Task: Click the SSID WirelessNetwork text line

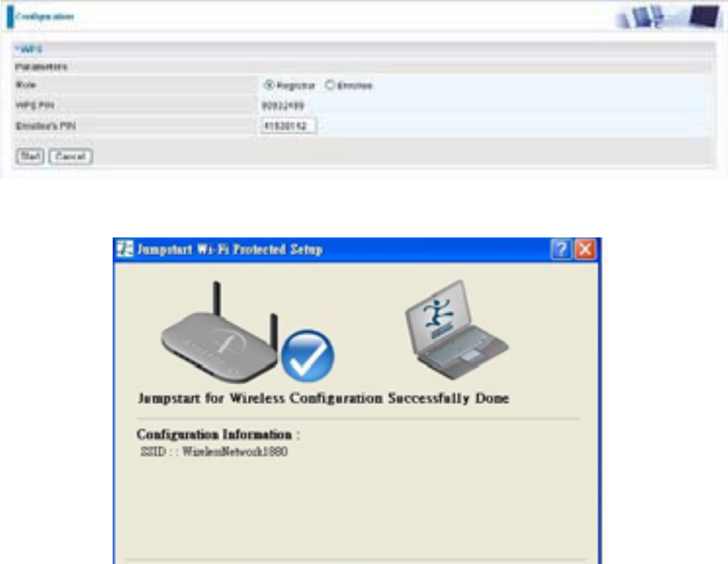Action: [x=214, y=452]
